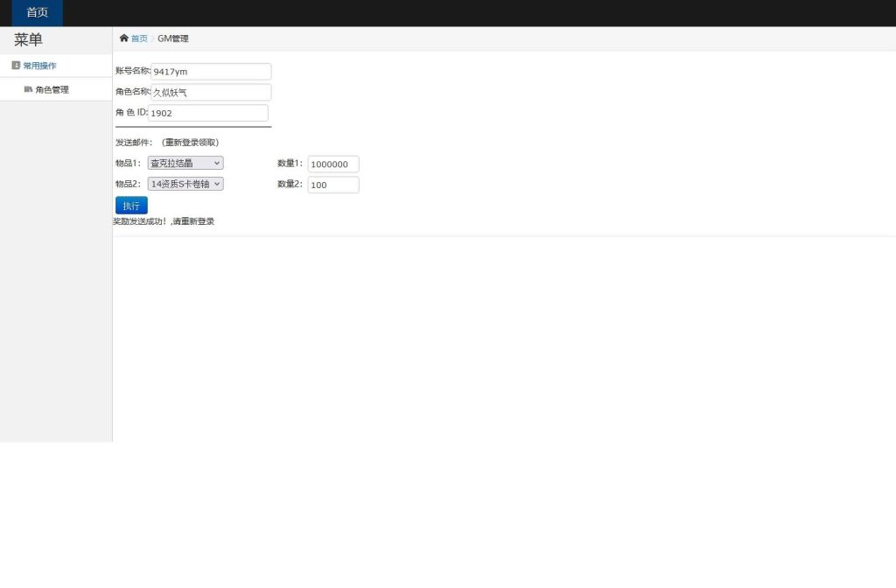This screenshot has width=896, height=588.
Task: Open the 首页 tab in top bar
Action: click(37, 13)
